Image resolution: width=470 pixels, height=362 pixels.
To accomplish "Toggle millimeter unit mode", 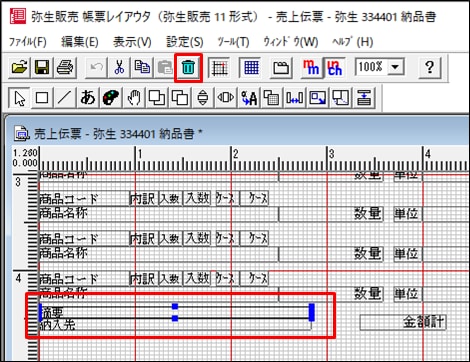I will (311, 68).
